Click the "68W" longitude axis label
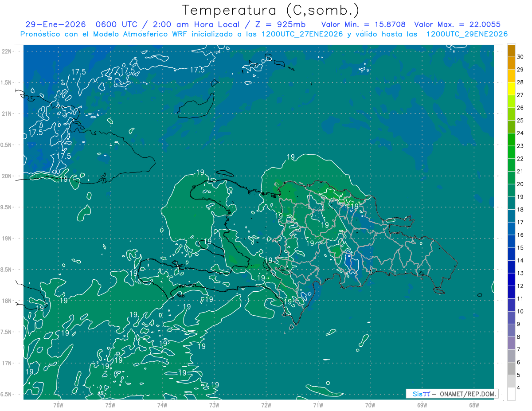The width and height of the screenshot is (532, 411). point(474,405)
